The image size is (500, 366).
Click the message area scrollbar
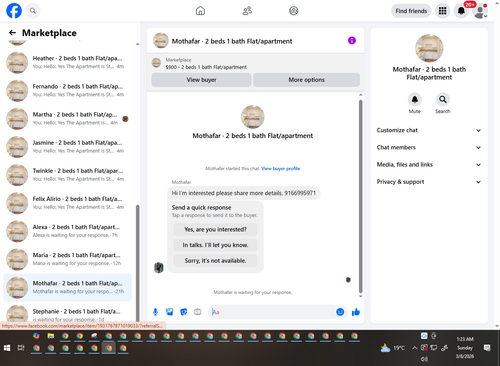(360, 197)
